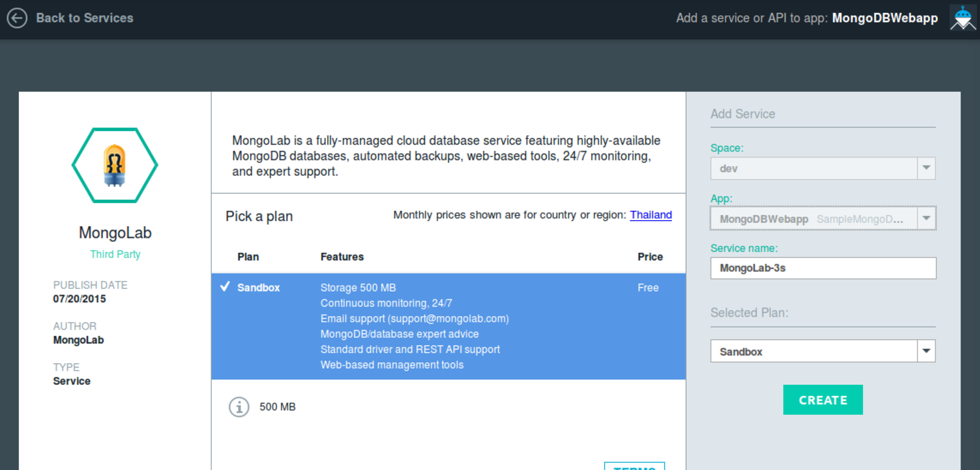Click the publish date 07/20/2015
The image size is (980, 470).
click(x=79, y=299)
